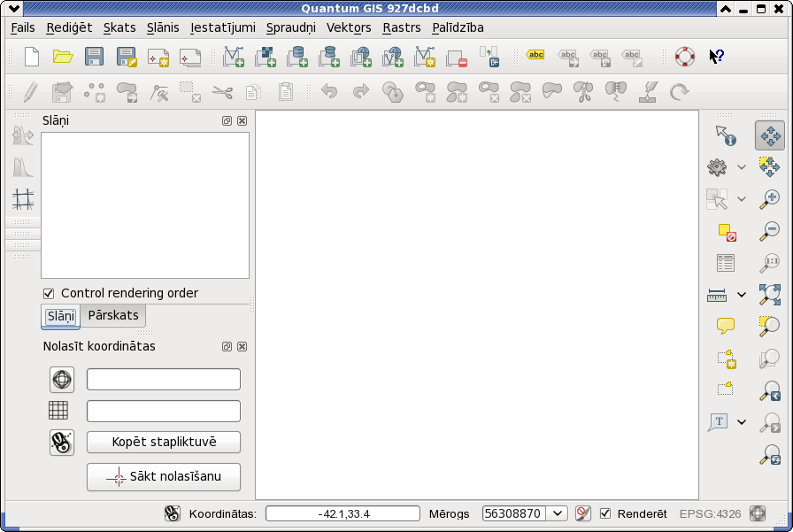
Task: Activate the Zoom out magnifier
Action: click(769, 231)
